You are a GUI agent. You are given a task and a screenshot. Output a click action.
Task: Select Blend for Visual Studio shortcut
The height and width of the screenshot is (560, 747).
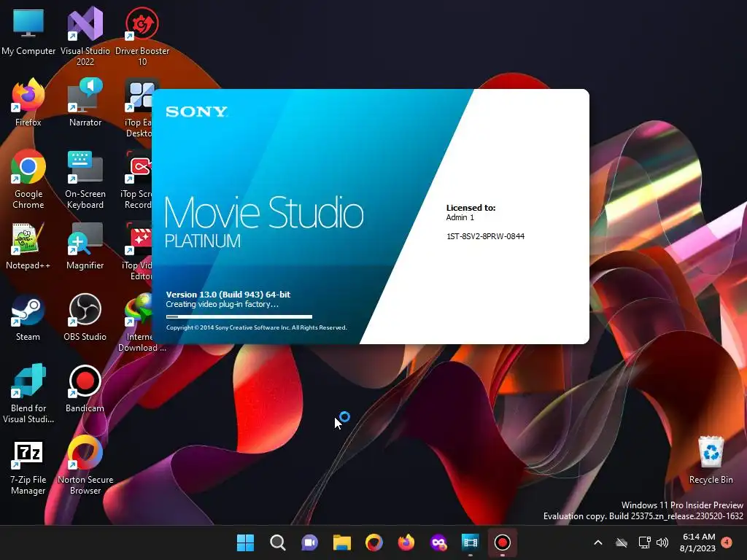click(x=28, y=394)
